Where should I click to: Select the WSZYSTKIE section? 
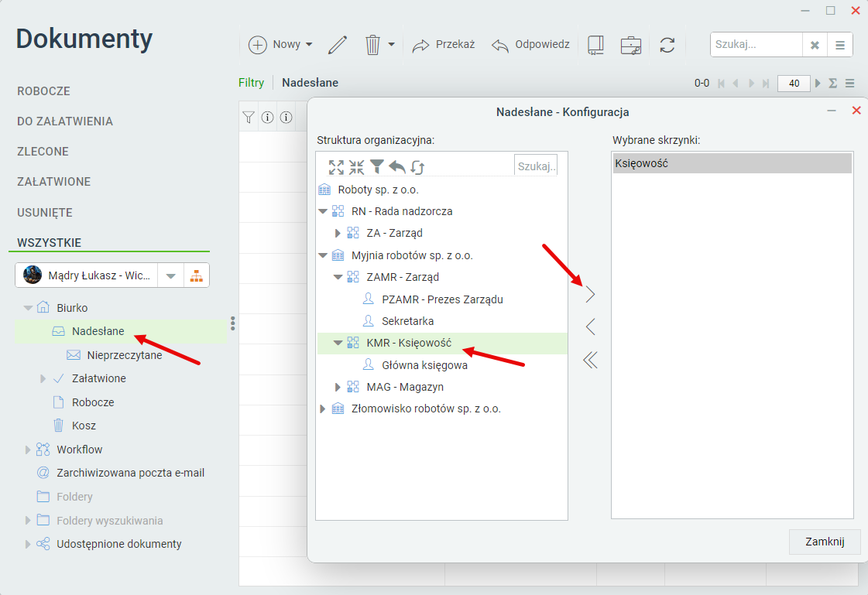[x=50, y=243]
